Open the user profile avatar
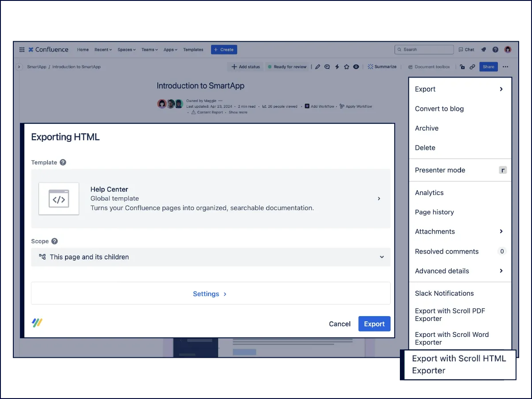Viewport: 532px width, 399px height. point(508,50)
